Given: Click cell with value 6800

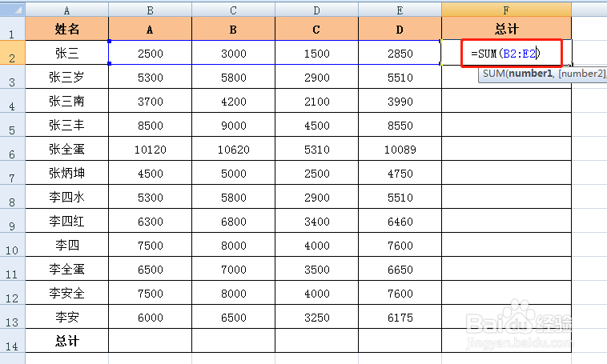Looking at the screenshot, I should pos(234,221).
